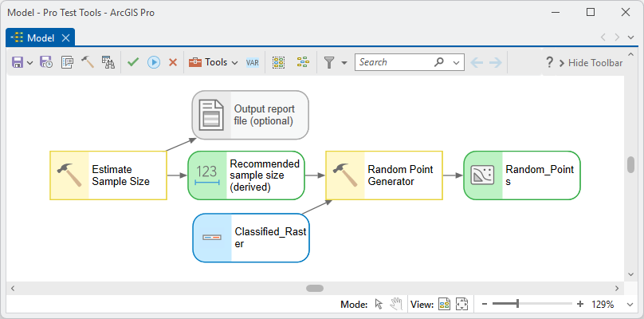Expand the Search box dropdown
The width and height of the screenshot is (644, 319).
(456, 63)
